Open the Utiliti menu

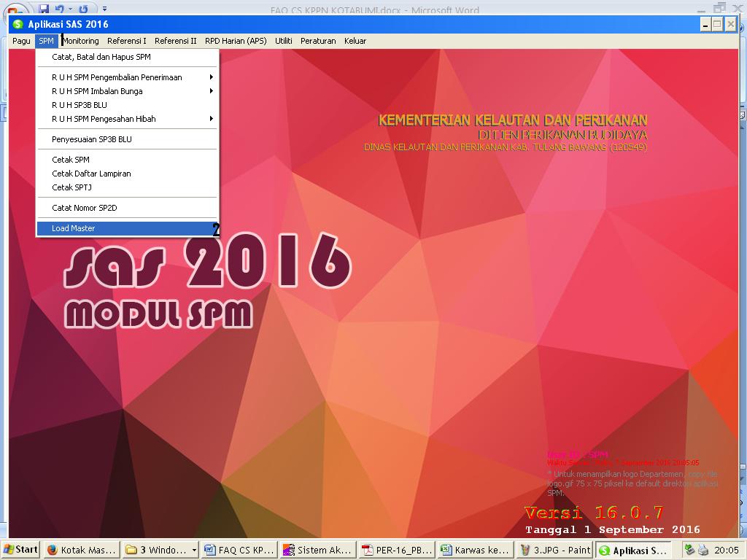[284, 41]
